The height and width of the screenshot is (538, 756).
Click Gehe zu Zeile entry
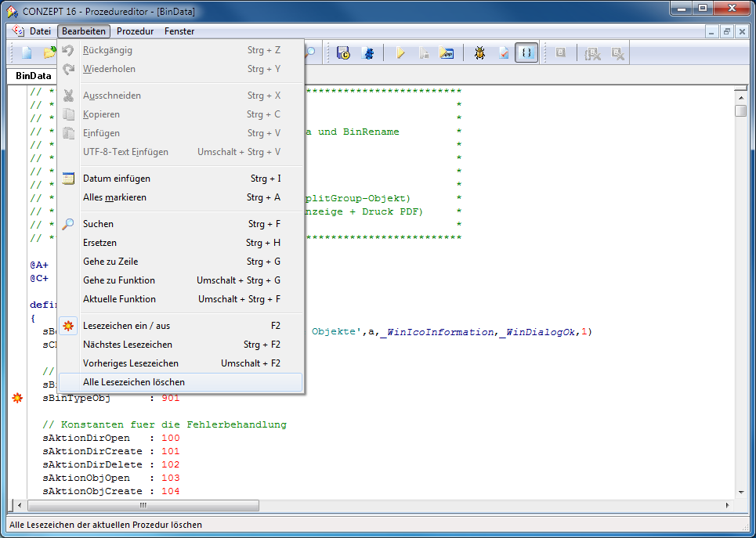tap(110, 262)
